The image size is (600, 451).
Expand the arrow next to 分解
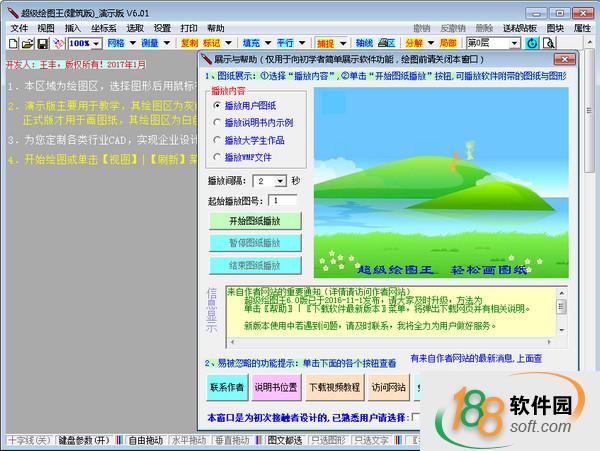pos(431,43)
